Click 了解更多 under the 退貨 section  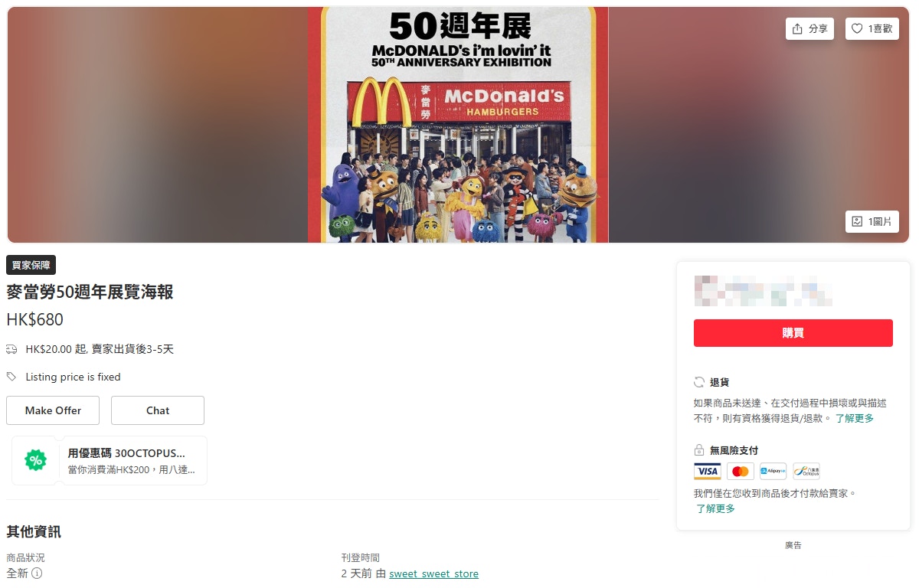[x=854, y=418]
